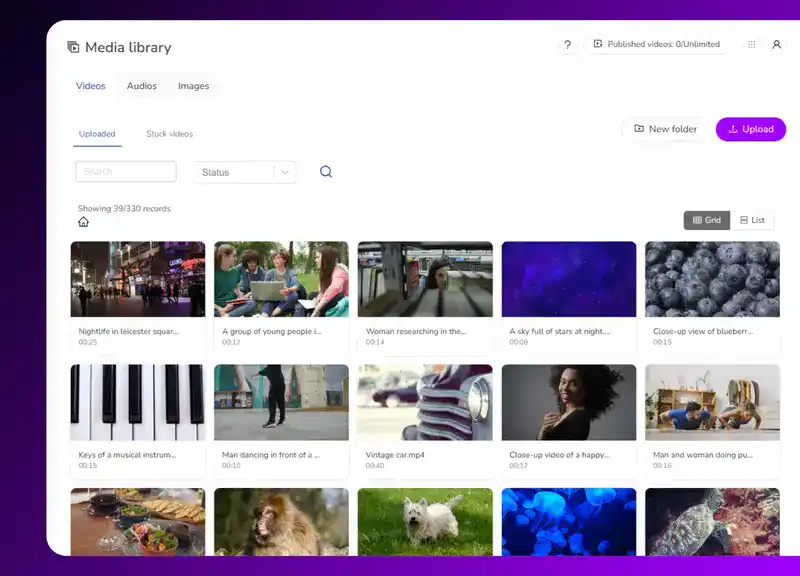Enable Grid view
This screenshot has height=576, width=800.
click(x=707, y=219)
